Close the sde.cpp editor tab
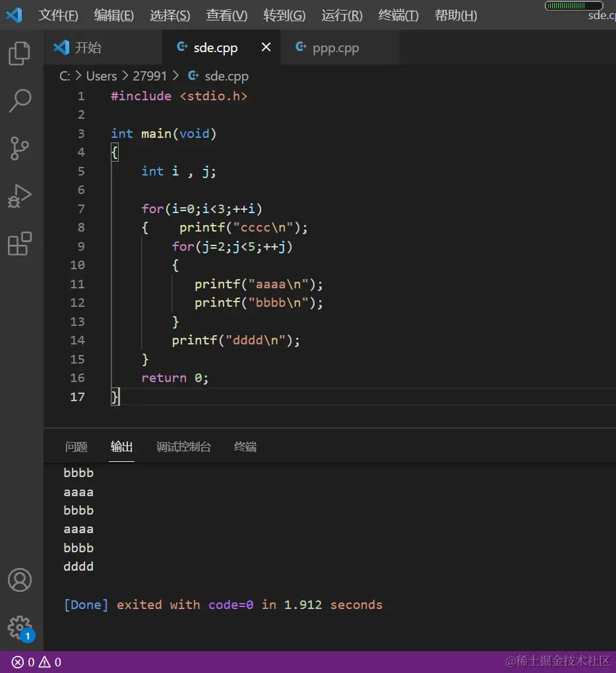Viewport: 616px width, 673px height. point(266,47)
